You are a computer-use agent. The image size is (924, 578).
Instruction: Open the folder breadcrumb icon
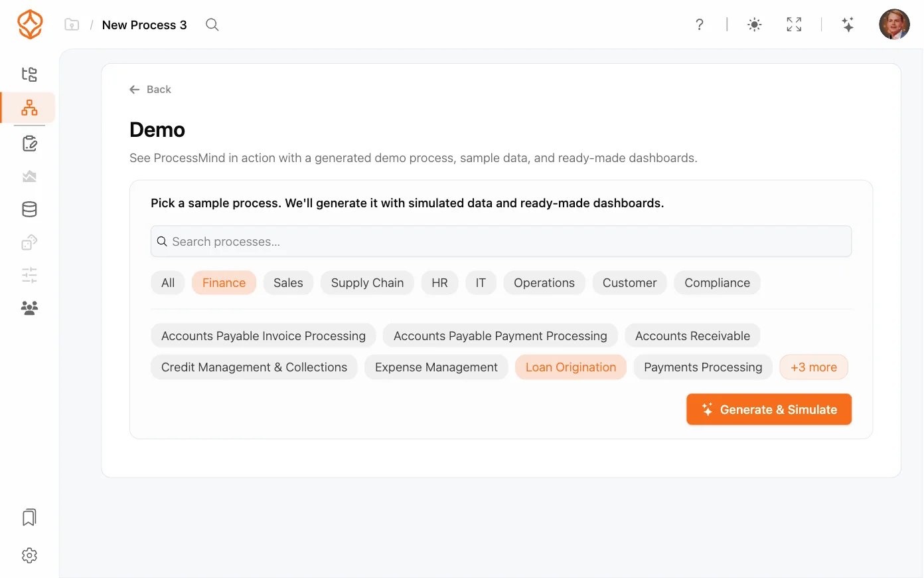coord(72,25)
